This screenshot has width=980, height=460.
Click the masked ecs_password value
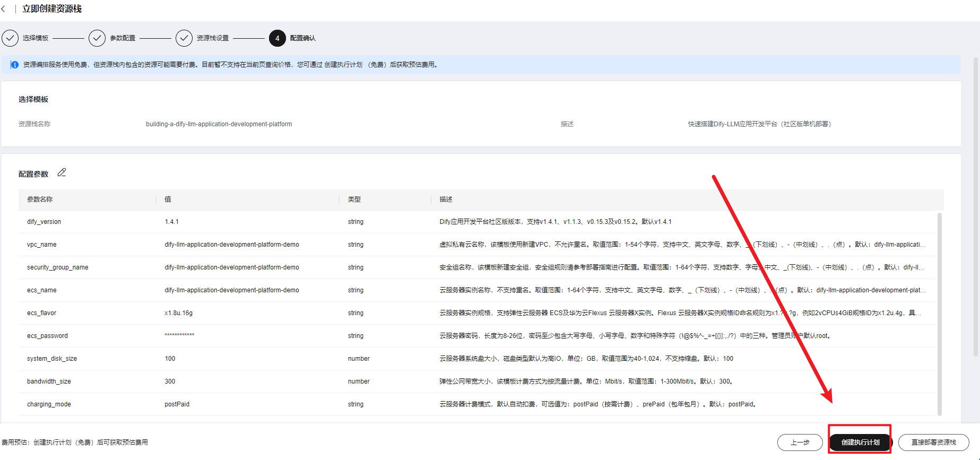tap(179, 335)
